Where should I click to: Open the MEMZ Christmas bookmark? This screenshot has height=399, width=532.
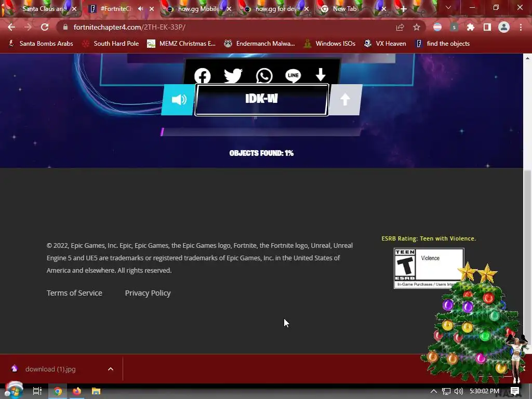(181, 44)
